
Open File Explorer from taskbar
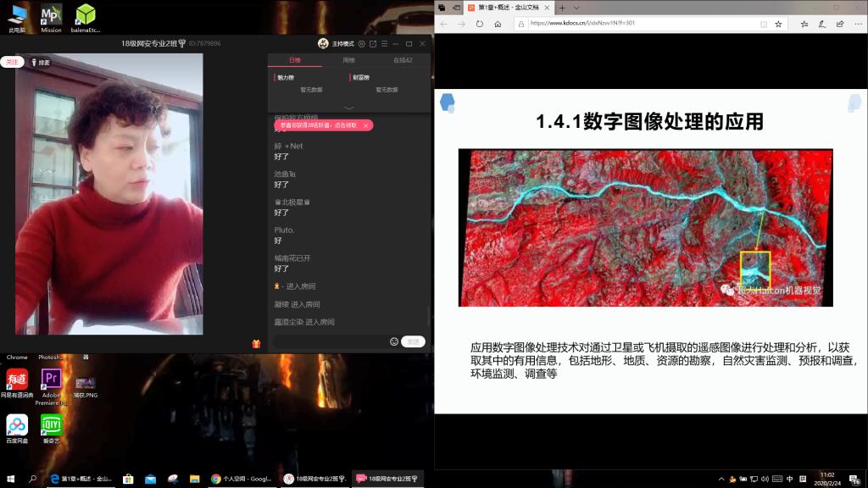coord(194,479)
